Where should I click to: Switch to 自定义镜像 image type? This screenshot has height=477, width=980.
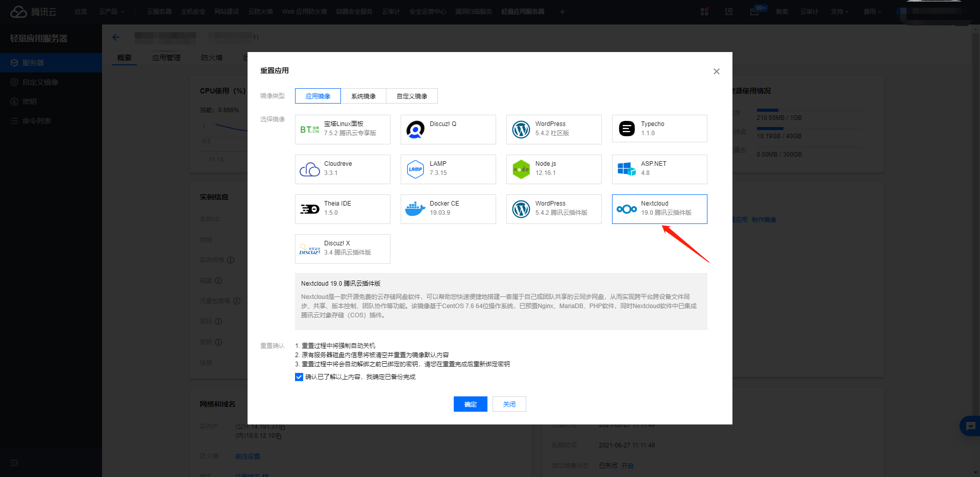(x=412, y=96)
